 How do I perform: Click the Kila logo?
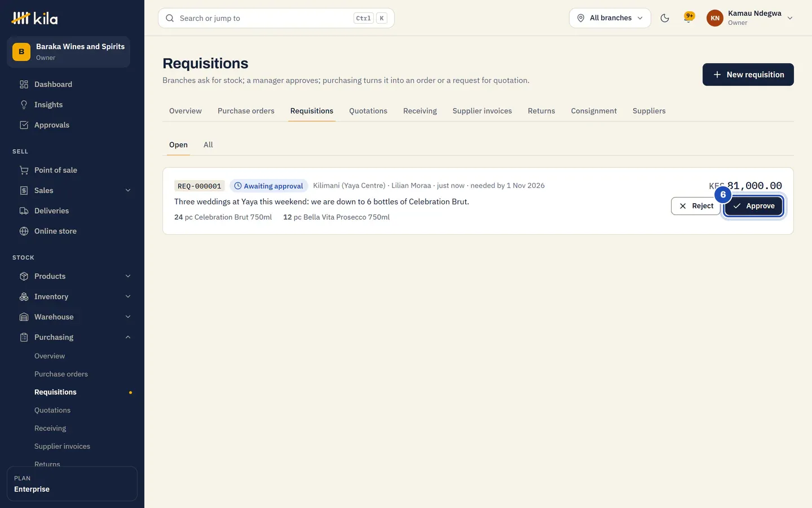(34, 18)
